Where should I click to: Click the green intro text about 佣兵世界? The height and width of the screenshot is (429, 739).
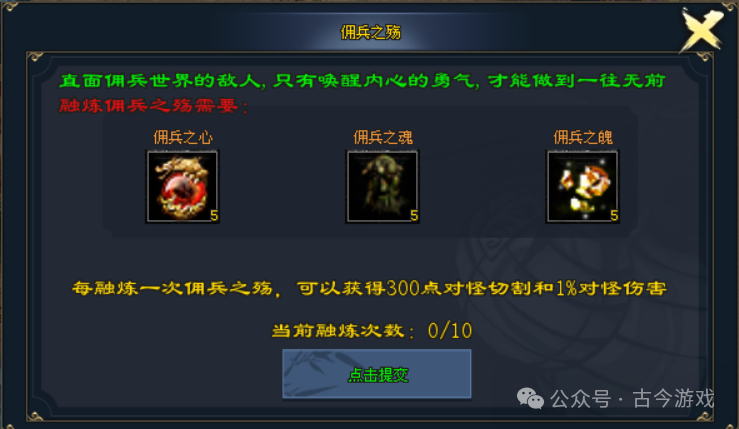[362, 81]
